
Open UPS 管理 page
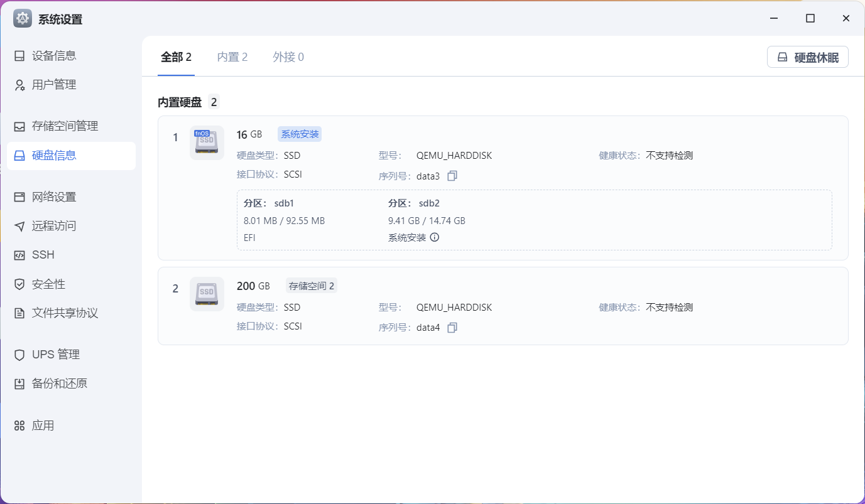coord(55,355)
